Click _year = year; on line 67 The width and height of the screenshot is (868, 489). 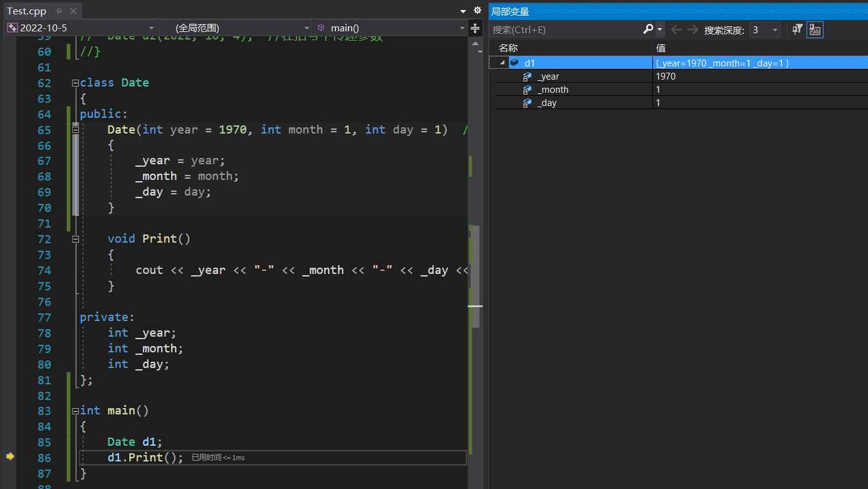pyautogui.click(x=180, y=161)
